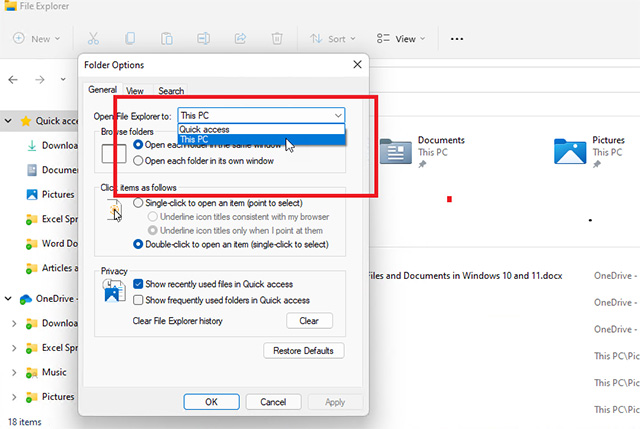Choose Quick access from the dropdown list
The image size is (640, 429).
(204, 129)
